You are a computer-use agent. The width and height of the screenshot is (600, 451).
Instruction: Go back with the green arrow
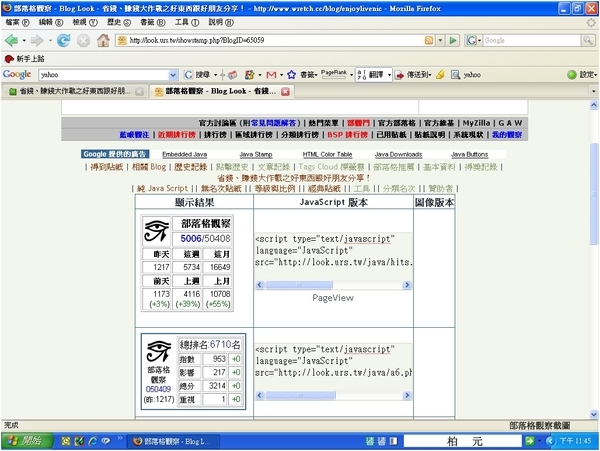pyautogui.click(x=11, y=40)
